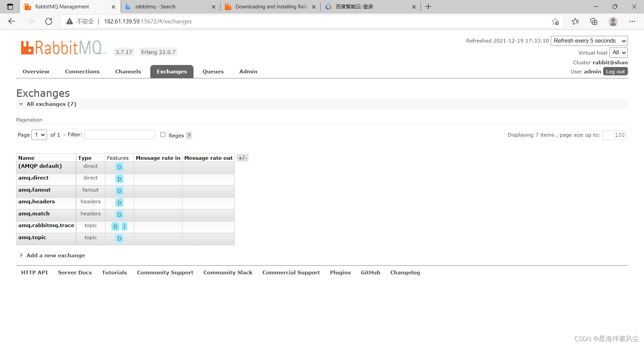Click the +/- column selector

tap(242, 157)
